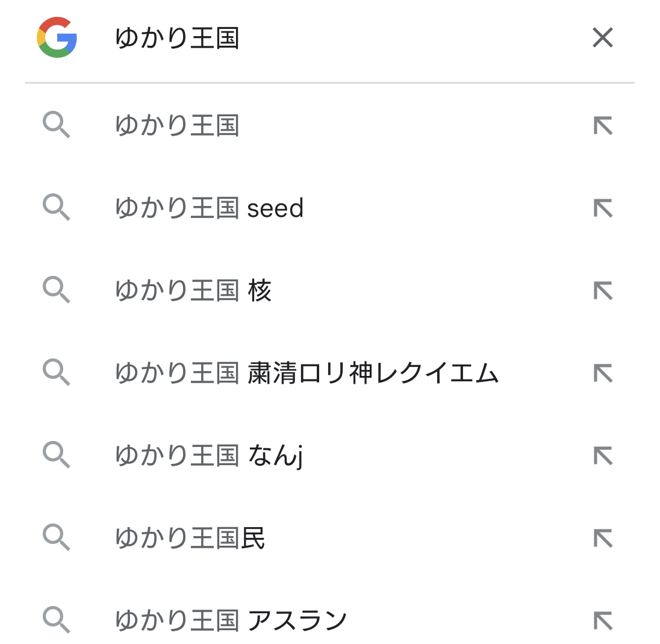660x644 pixels.
Task: Click magnifier icon beside ゆかり王国民
Action: click(57, 538)
